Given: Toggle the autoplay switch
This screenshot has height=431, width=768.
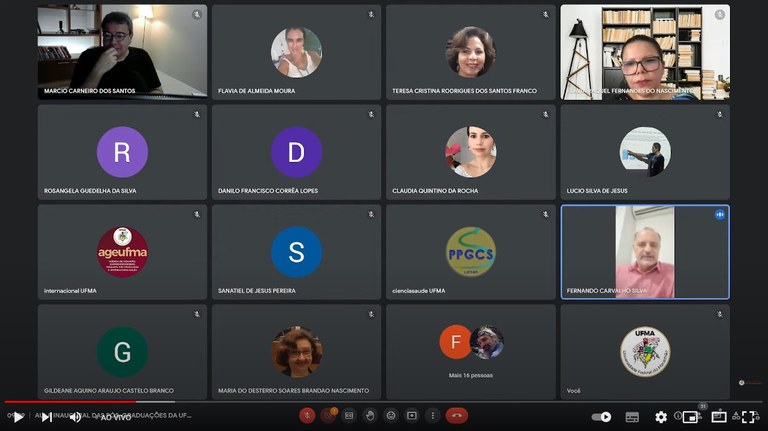Looking at the screenshot, I should coord(601,417).
